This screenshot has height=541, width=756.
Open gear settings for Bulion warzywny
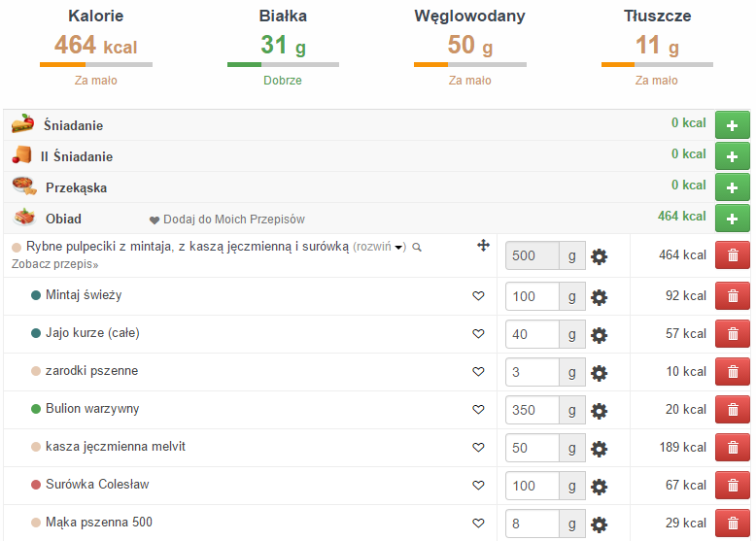coord(600,410)
